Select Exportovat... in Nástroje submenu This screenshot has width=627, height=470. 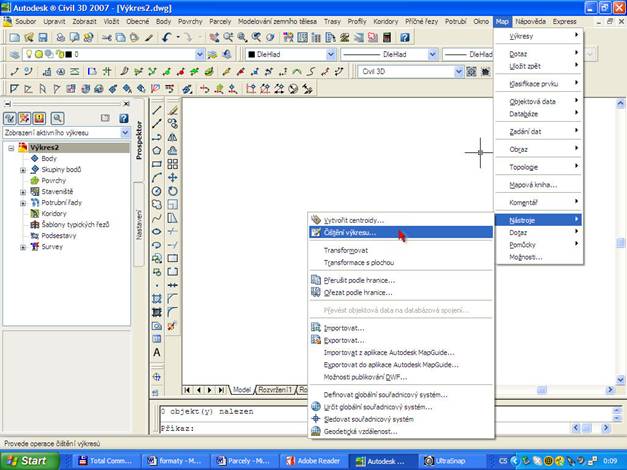pos(401,340)
